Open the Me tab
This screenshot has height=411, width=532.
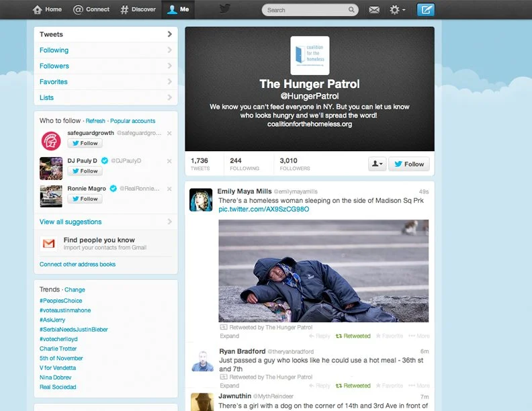coord(178,9)
